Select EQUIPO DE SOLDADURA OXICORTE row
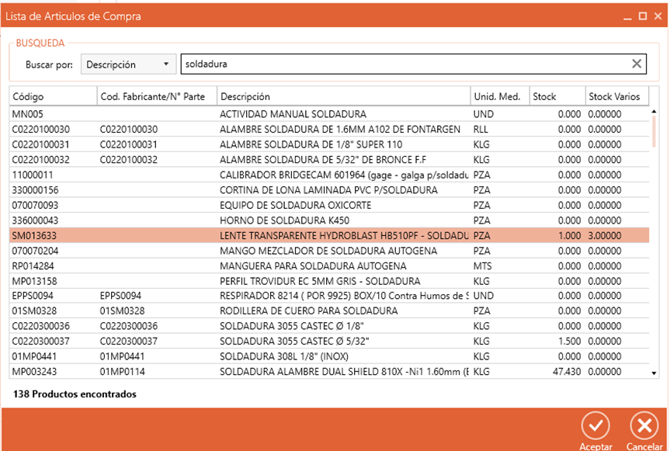The image size is (670, 451). click(x=329, y=205)
